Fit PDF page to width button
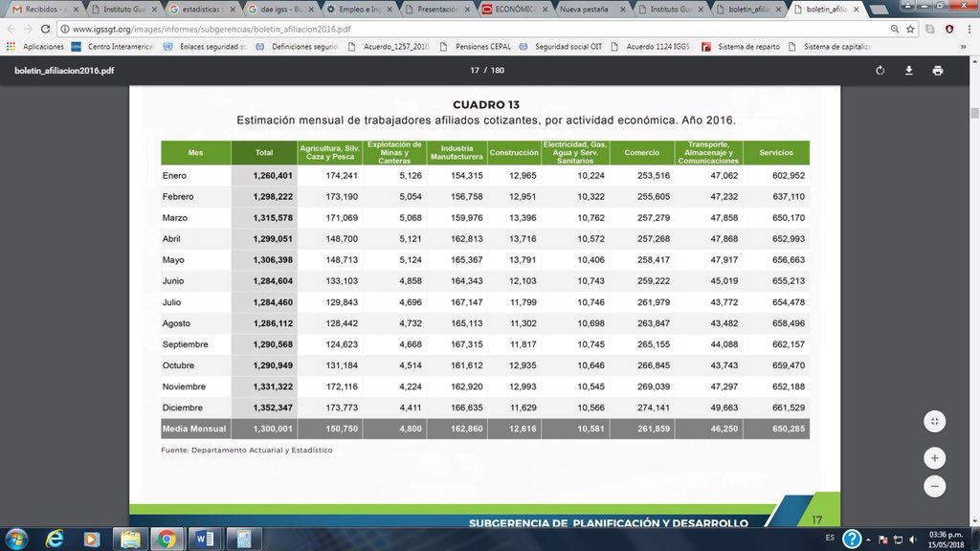The width and height of the screenshot is (980, 551). click(x=934, y=421)
